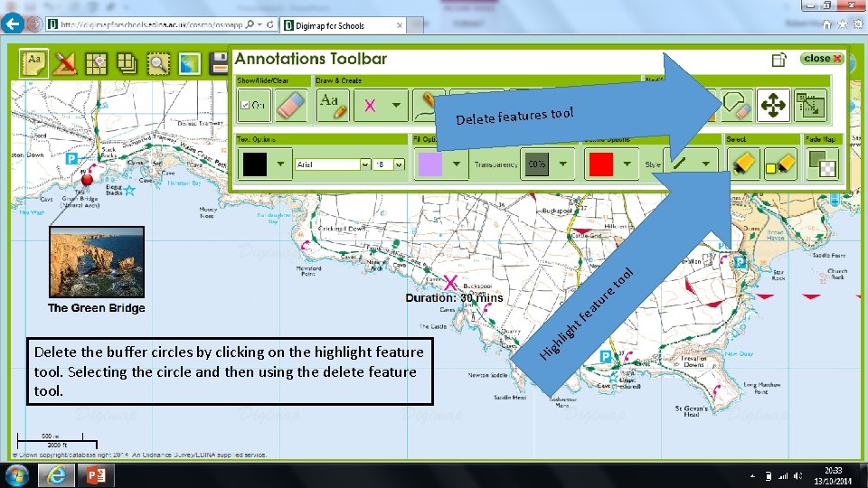Screen dimensions: 868x488
Task: Toggle the annotations On checkbox
Action: pyautogui.click(x=245, y=105)
